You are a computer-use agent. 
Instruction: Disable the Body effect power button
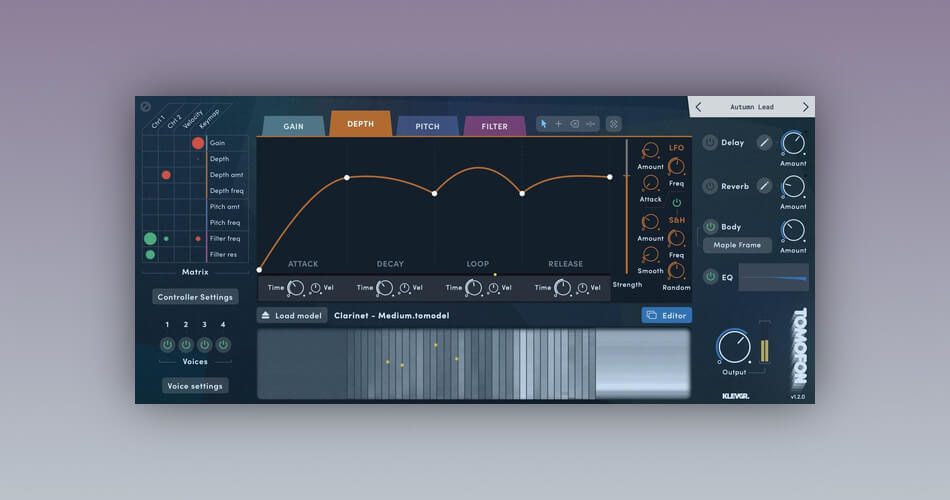710,227
